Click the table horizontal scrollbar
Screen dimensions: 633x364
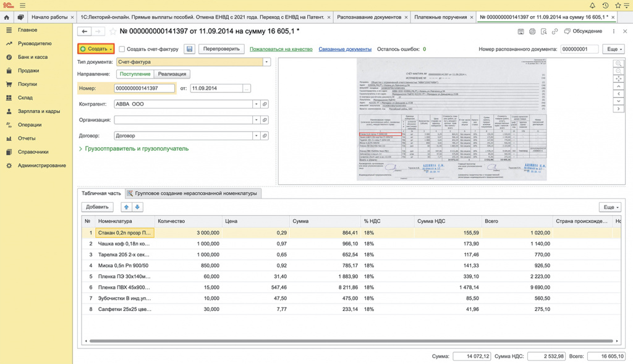coord(351,341)
